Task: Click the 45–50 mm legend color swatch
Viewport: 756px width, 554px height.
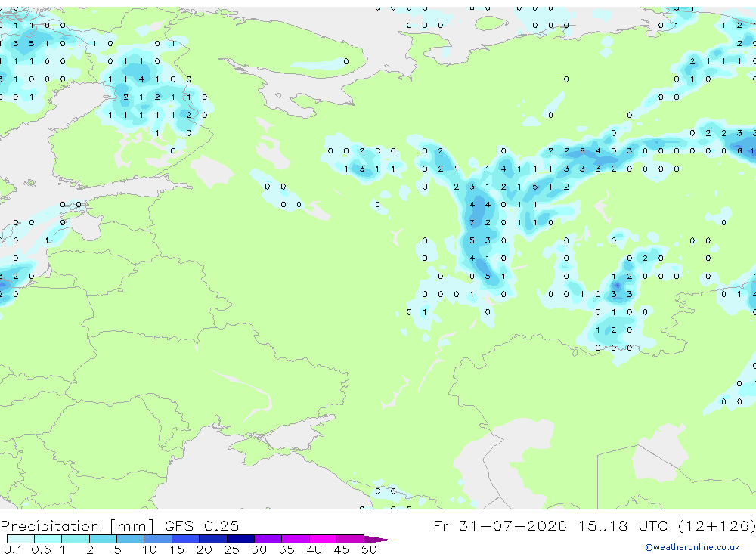Action: click(351, 539)
